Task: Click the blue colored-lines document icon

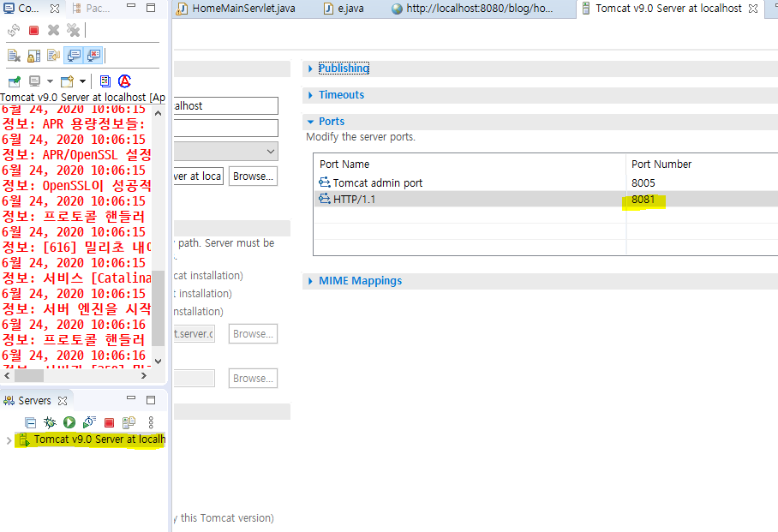Action: pos(105,81)
